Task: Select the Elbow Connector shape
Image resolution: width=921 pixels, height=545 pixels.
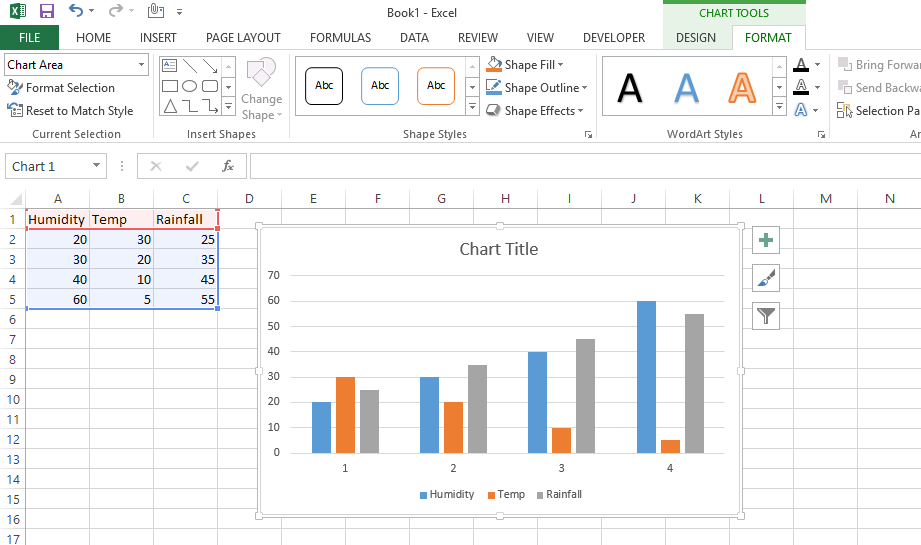Action: 190,106
